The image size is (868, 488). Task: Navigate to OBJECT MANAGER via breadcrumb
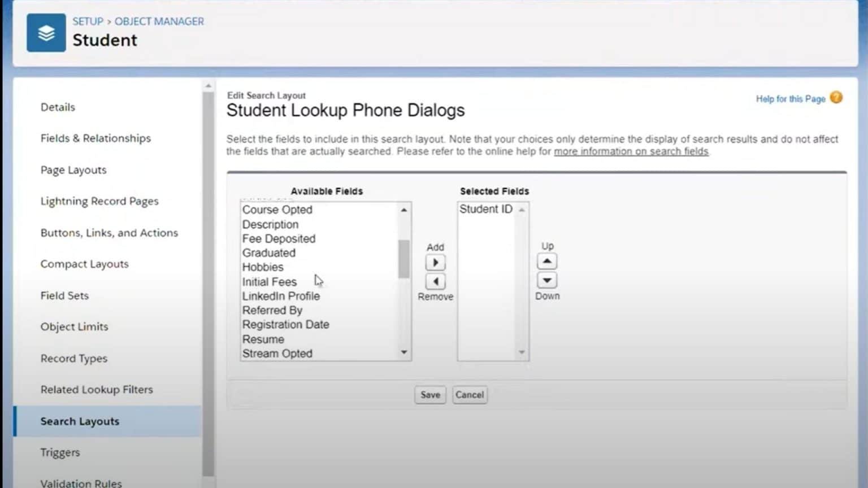(x=159, y=21)
